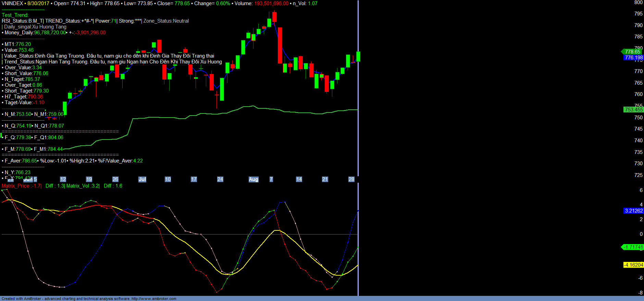Viewport: 644px width, 301px height.
Task: Click the Jul month label on date axis
Action: [142, 179]
